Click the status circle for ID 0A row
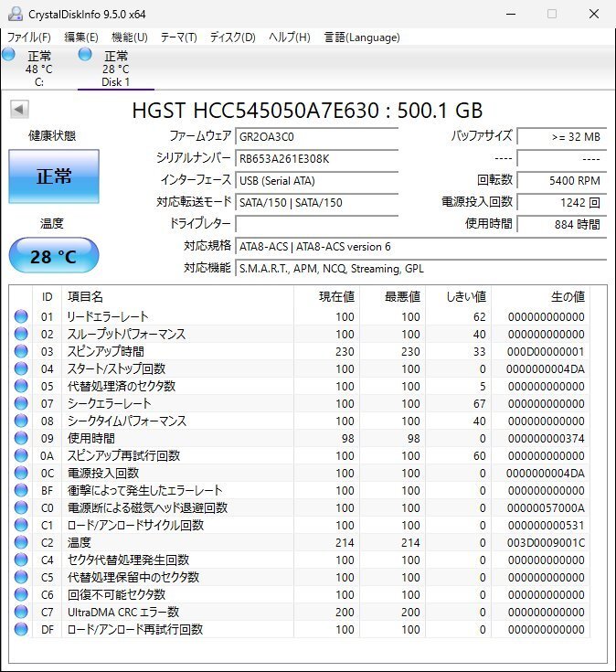 pos(21,455)
